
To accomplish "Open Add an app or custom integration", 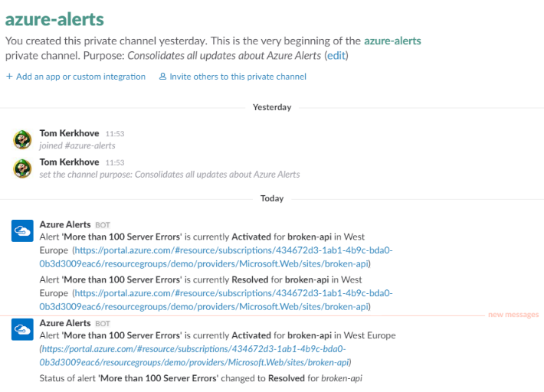I will (x=80, y=77).
